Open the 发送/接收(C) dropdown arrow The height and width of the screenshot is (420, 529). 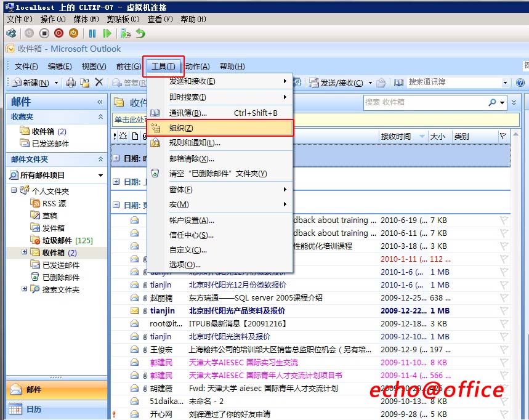(x=370, y=83)
